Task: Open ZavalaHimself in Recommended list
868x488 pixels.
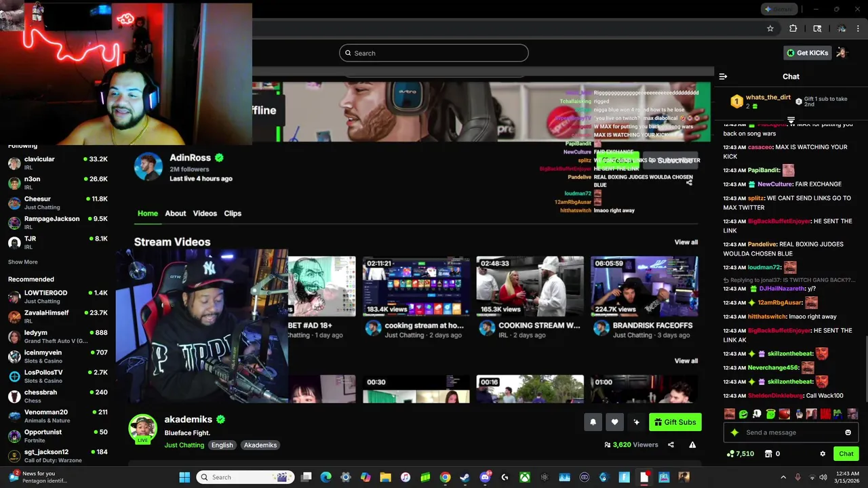Action: coord(58,317)
